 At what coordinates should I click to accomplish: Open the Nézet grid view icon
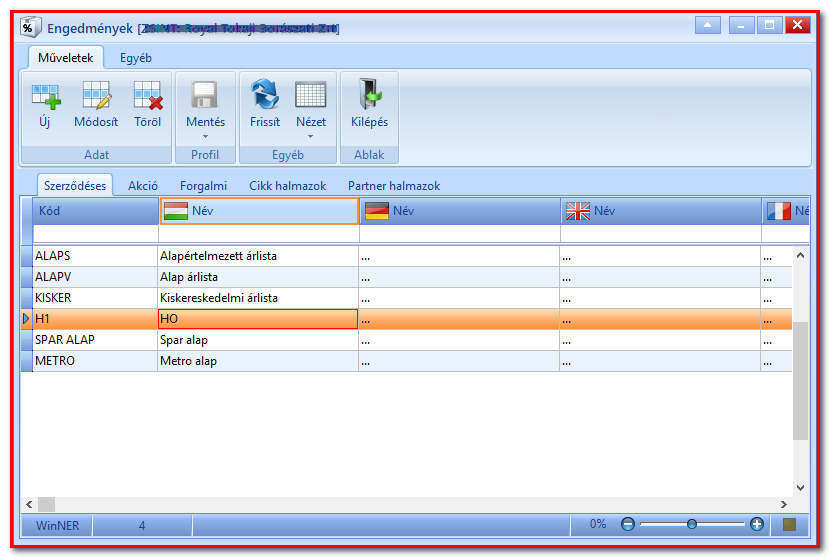click(x=311, y=95)
